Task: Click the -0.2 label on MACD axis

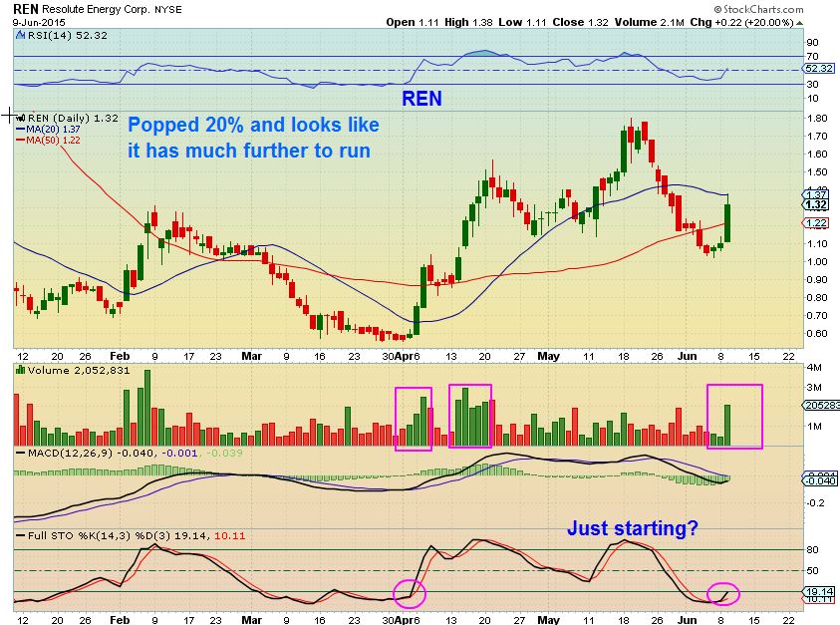Action: (x=815, y=503)
